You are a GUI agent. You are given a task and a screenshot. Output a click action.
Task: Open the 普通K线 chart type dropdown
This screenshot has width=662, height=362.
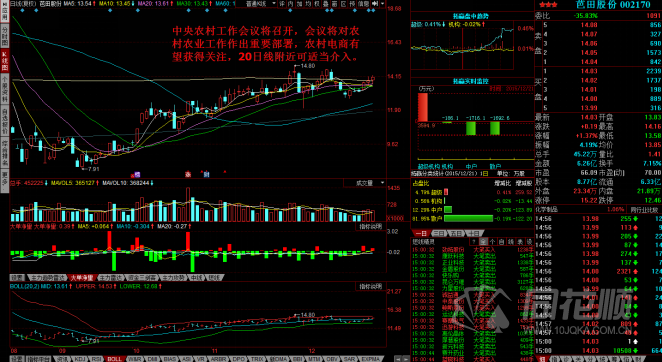pyautogui.click(x=261, y=3)
